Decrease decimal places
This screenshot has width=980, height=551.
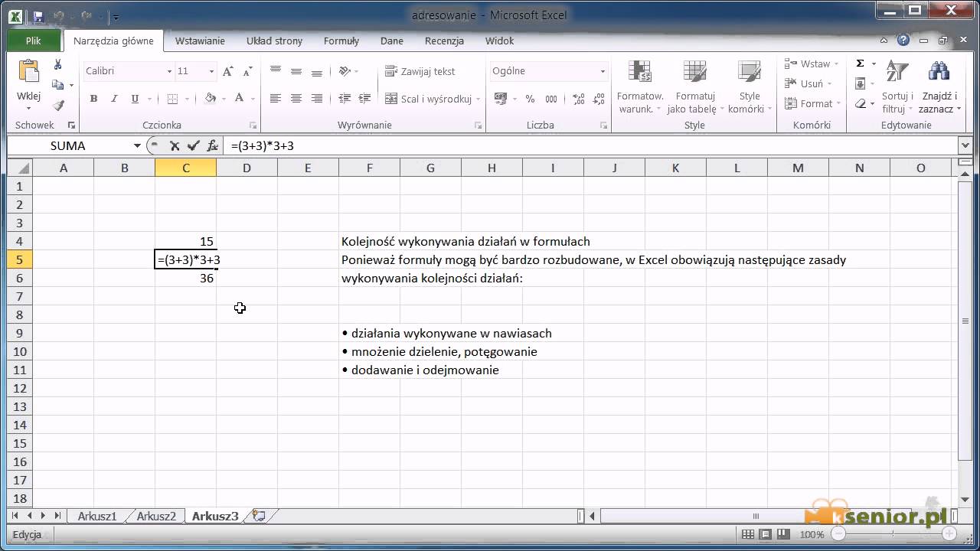[x=598, y=99]
